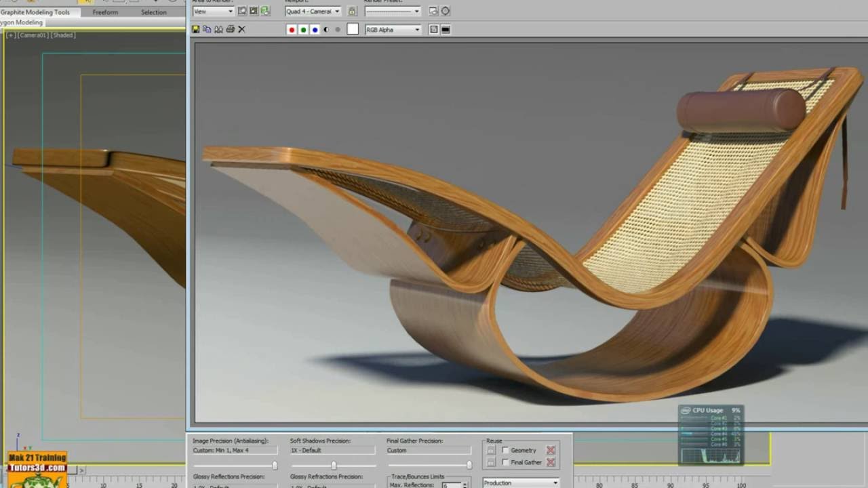Toggle the blue channel display
Screen dimensions: 868x488
[315, 30]
